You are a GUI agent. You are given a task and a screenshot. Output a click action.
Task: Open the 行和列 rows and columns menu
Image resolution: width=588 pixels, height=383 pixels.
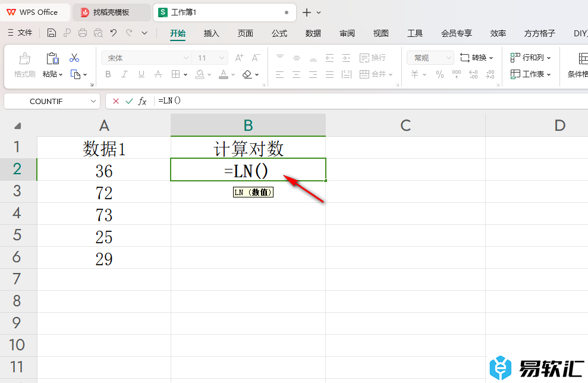530,58
